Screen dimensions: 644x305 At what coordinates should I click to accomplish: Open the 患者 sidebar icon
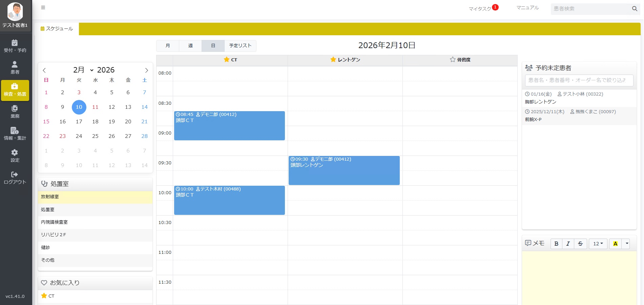(15, 65)
